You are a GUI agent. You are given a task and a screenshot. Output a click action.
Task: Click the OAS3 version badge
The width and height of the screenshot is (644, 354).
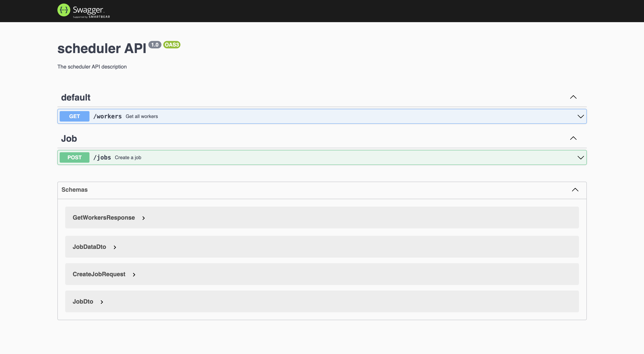(x=172, y=45)
